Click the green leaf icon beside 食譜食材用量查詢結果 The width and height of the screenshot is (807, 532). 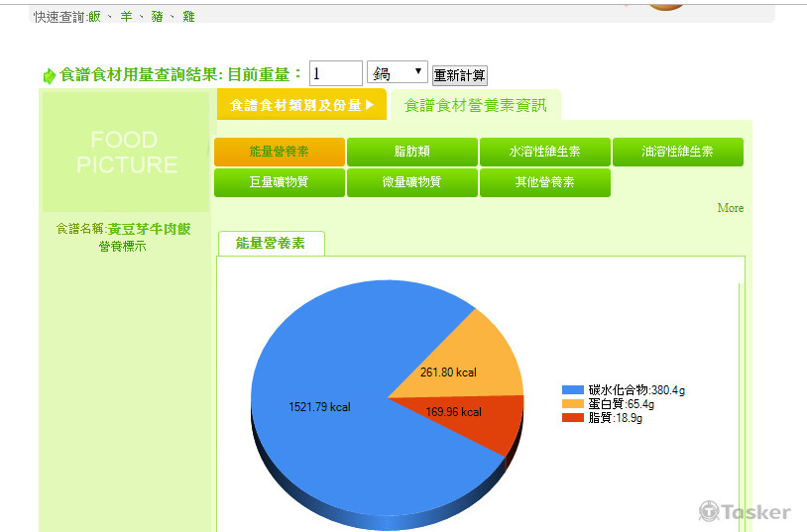(49, 75)
